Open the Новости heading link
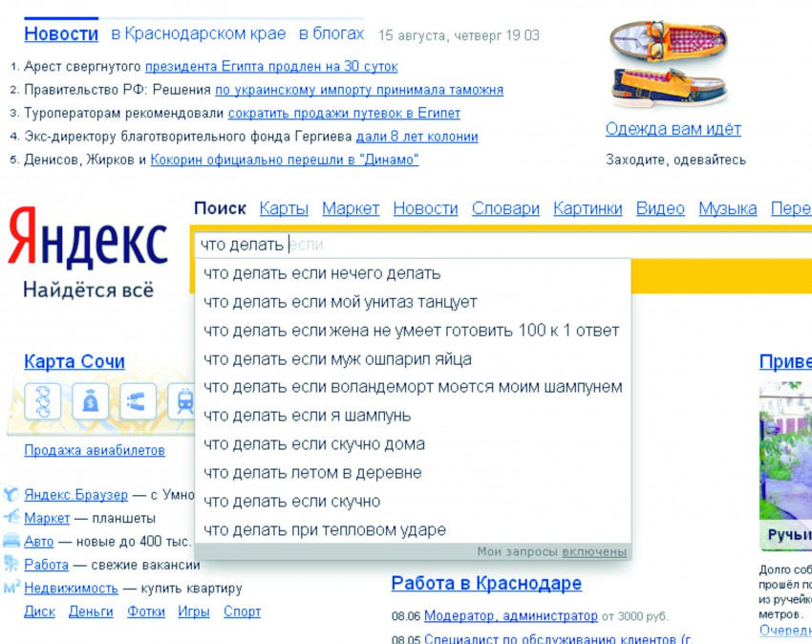This screenshot has height=644, width=812. pos(61,34)
